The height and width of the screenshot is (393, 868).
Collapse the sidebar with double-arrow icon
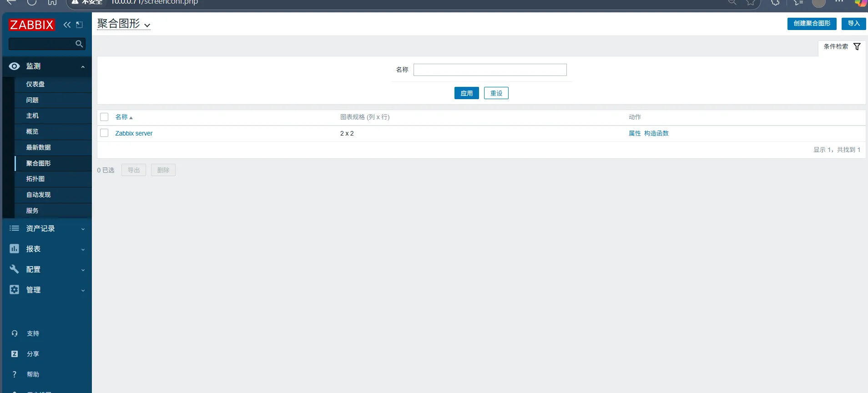pyautogui.click(x=67, y=25)
